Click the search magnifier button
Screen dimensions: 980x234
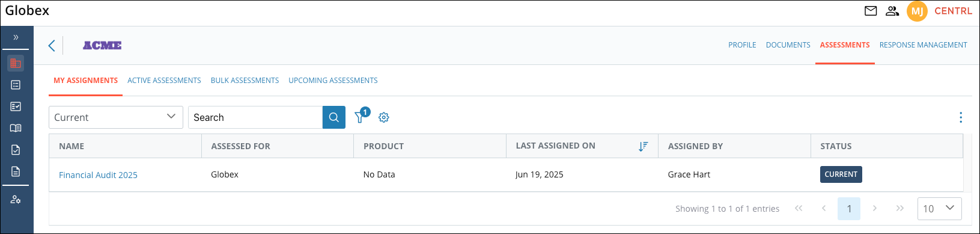point(334,117)
